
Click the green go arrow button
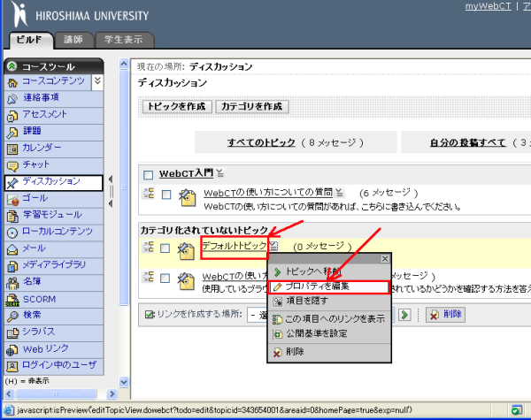(x=404, y=315)
